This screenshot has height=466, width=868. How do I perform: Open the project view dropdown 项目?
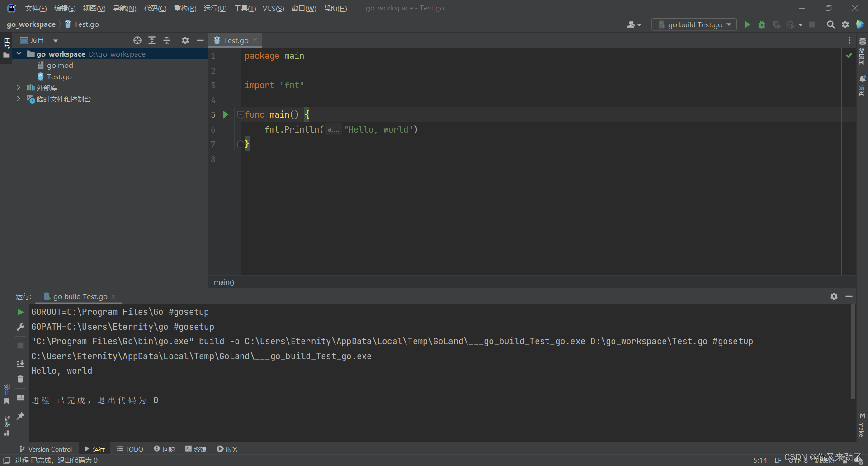39,40
